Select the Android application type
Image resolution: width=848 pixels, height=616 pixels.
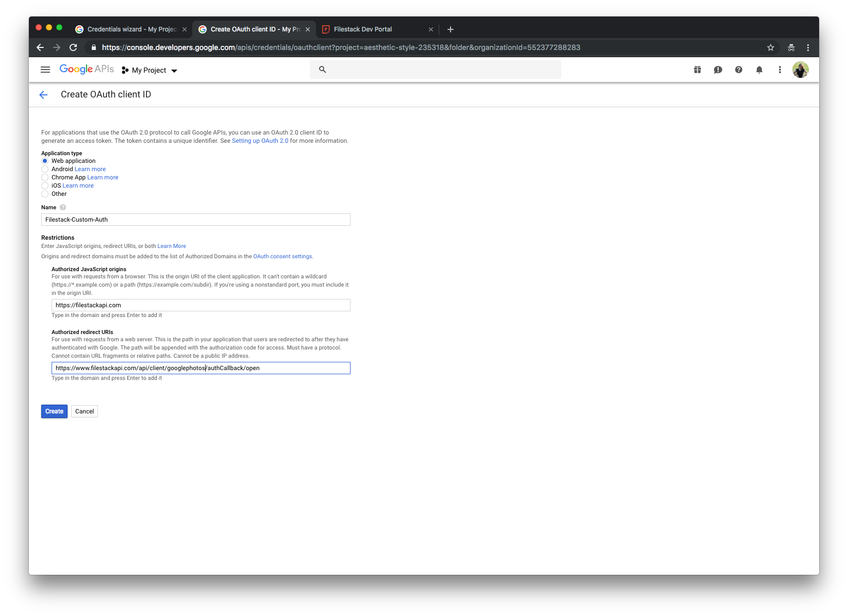click(45, 169)
